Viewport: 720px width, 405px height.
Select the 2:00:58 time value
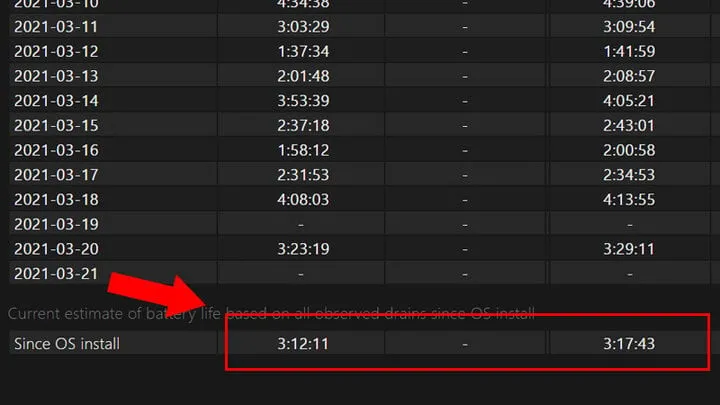629,151
